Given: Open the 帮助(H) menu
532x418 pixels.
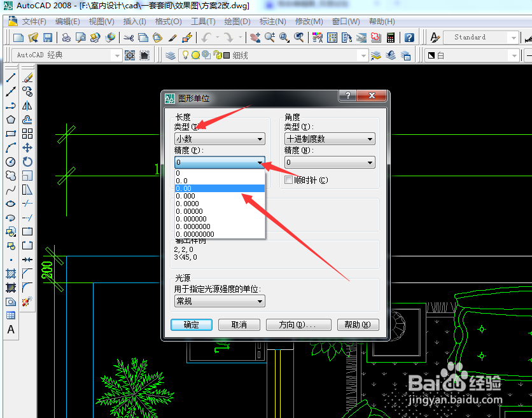Looking at the screenshot, I should 382,22.
